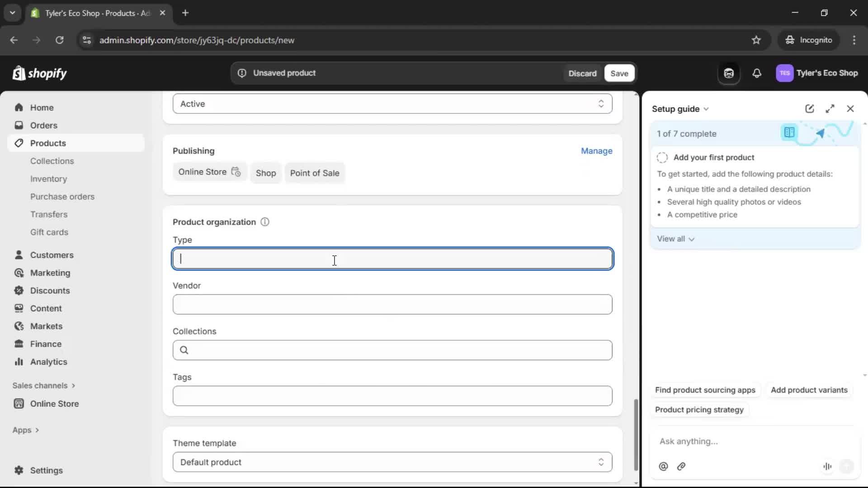Click the Shopify logo in the header

point(40,73)
